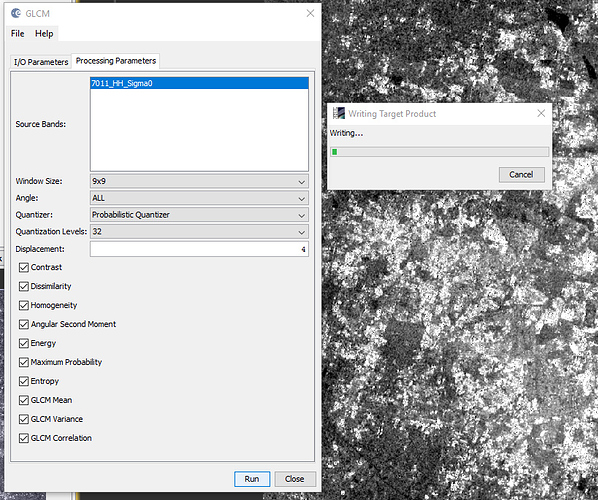The width and height of the screenshot is (598, 500).
Task: Disable the Homogeneity feature checkbox
Action: [x=24, y=305]
